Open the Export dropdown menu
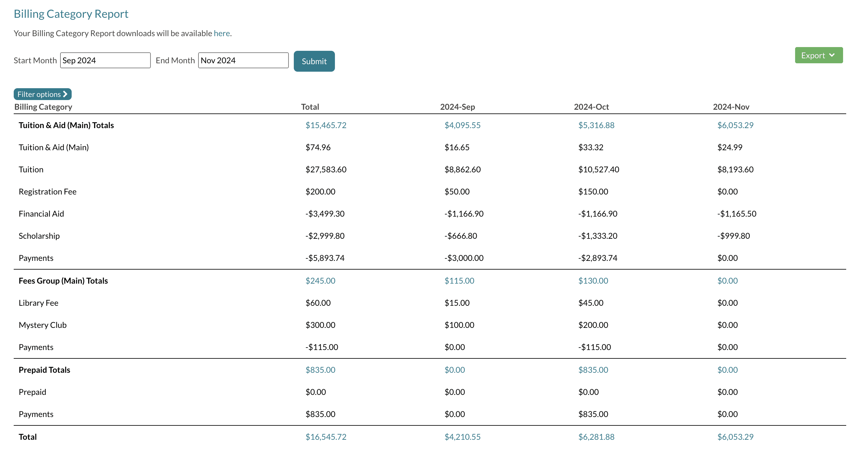This screenshot has height=465, width=868. point(818,55)
